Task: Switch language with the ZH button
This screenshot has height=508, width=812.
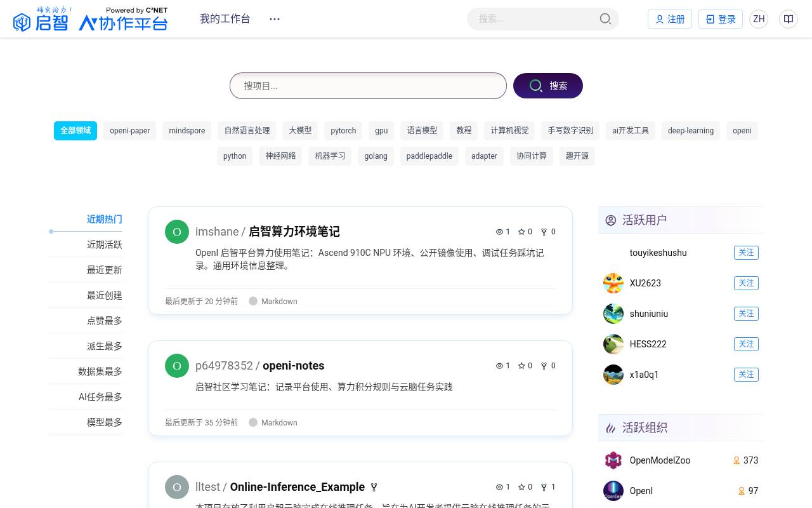Action: 759,19
